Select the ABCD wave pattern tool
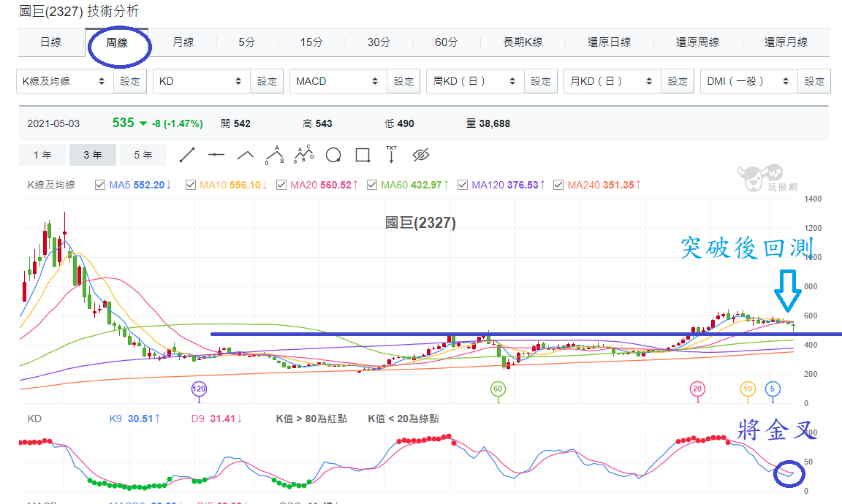Viewport: 842px width, 504px height. point(304,155)
